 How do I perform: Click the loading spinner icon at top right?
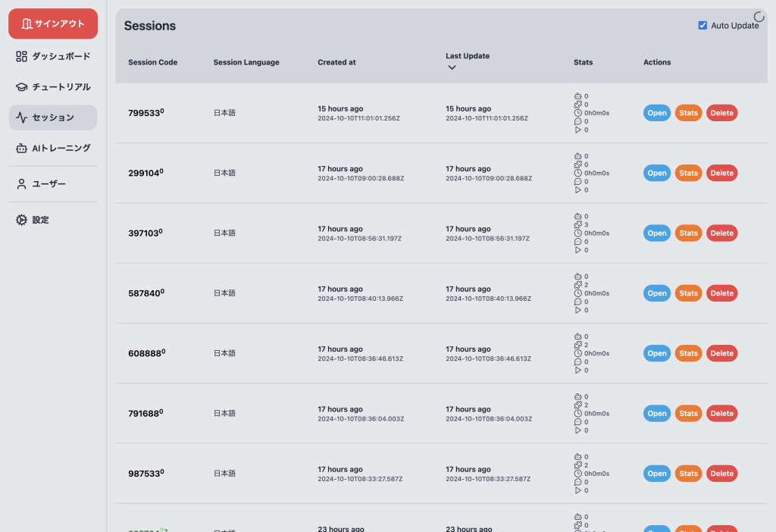[759, 17]
